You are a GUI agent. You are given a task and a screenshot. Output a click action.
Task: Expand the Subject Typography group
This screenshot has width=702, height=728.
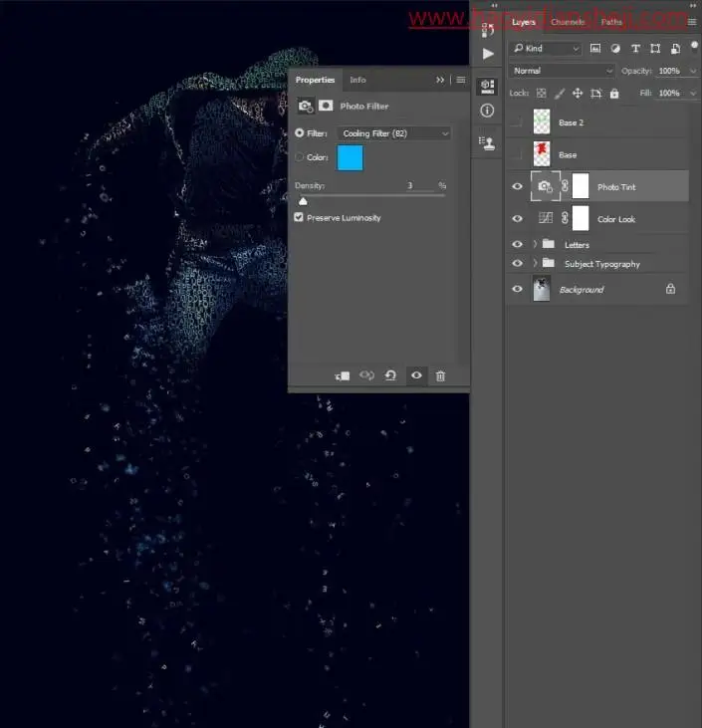[x=535, y=263]
